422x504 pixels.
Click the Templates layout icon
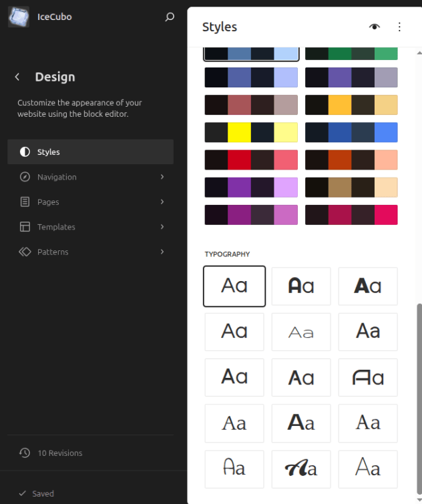click(25, 227)
